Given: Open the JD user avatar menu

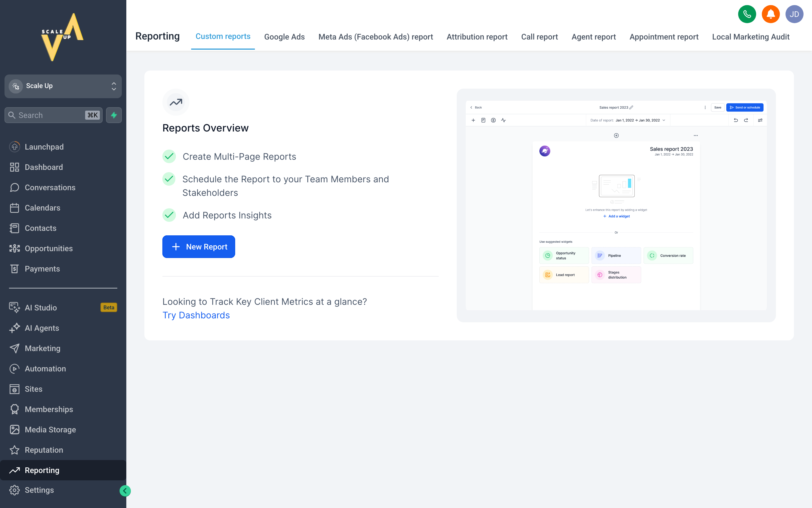Looking at the screenshot, I should [x=794, y=14].
